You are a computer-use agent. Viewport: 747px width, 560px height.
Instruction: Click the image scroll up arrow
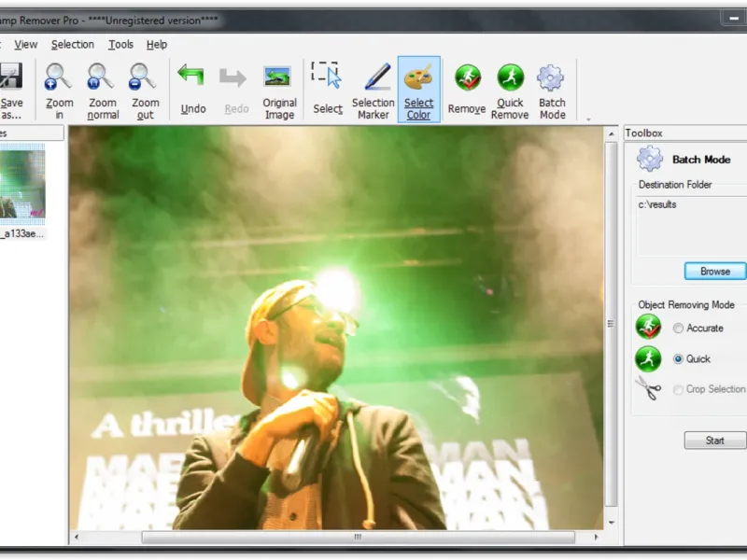coord(612,134)
